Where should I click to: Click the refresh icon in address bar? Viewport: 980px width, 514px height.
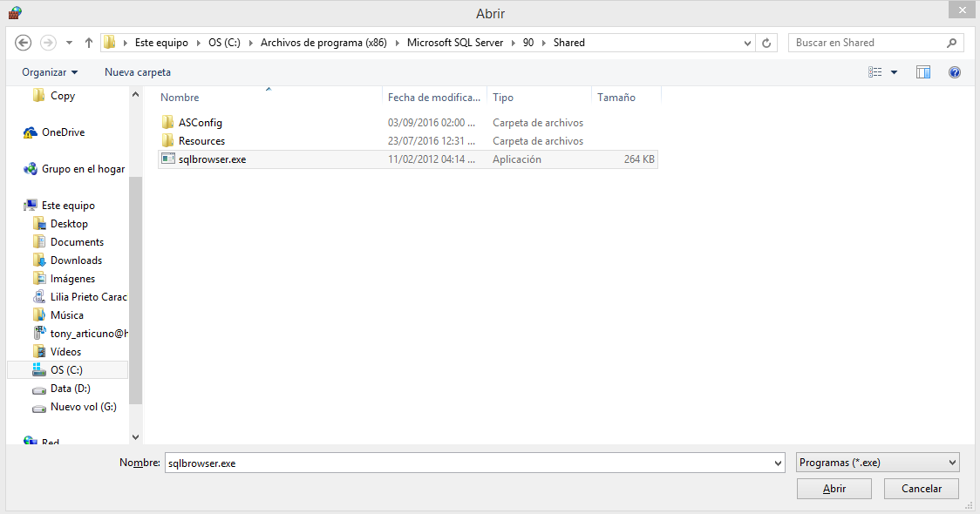pos(765,42)
